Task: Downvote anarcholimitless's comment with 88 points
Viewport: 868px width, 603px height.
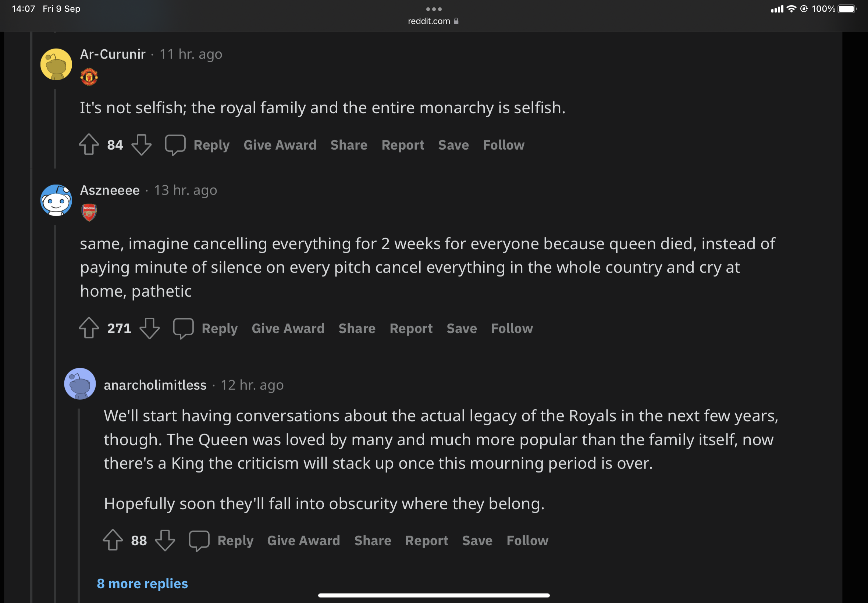Action: [165, 540]
